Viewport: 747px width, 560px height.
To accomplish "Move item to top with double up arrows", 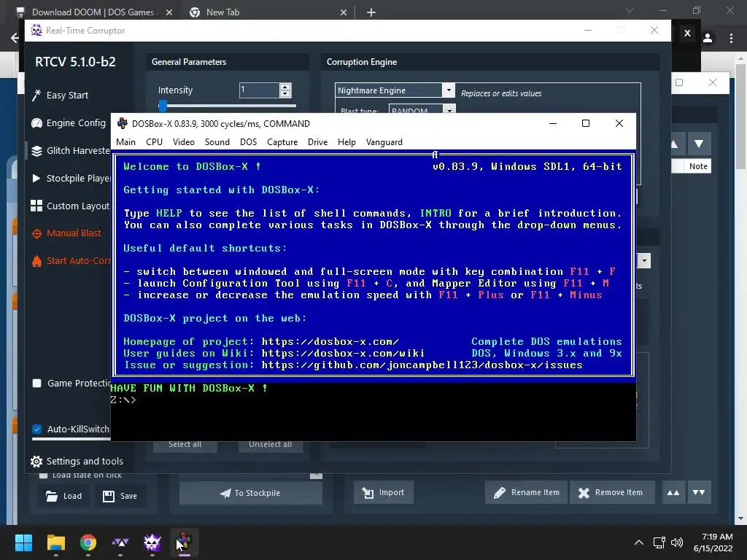I will click(x=673, y=492).
